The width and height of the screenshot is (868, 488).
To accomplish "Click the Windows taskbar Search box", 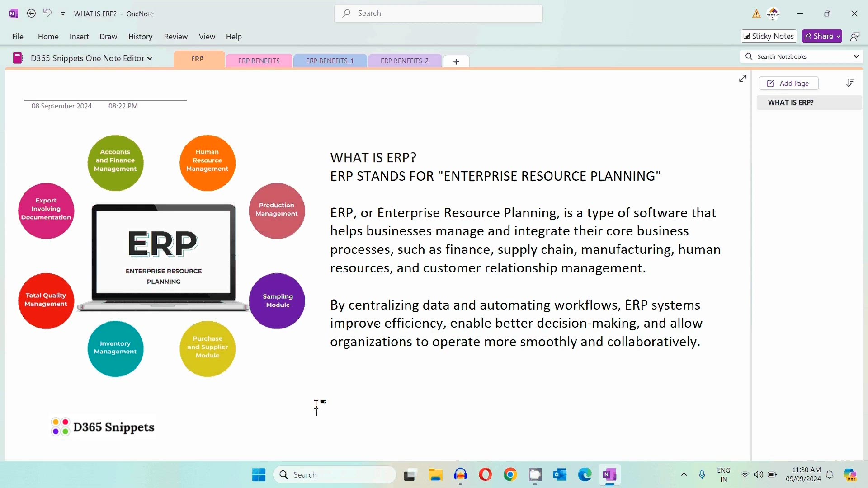I will click(335, 475).
